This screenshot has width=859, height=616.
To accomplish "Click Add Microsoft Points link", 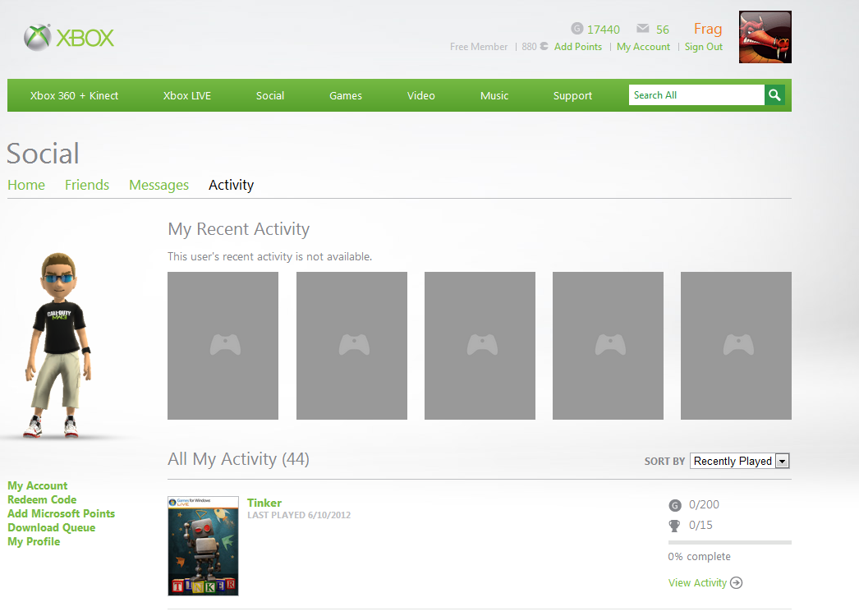I will coord(61,513).
